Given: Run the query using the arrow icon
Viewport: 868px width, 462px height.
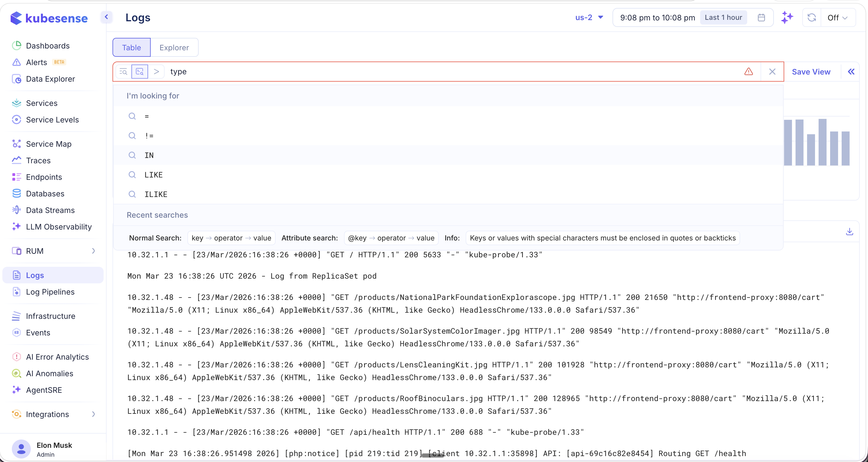Looking at the screenshot, I should tap(157, 71).
